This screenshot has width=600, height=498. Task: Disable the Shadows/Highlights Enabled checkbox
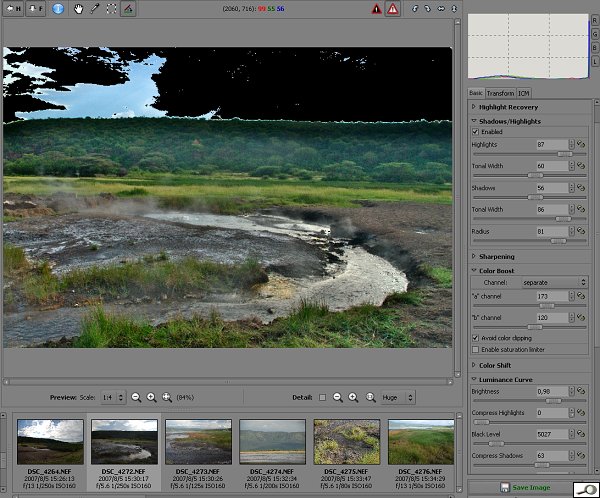[475, 131]
